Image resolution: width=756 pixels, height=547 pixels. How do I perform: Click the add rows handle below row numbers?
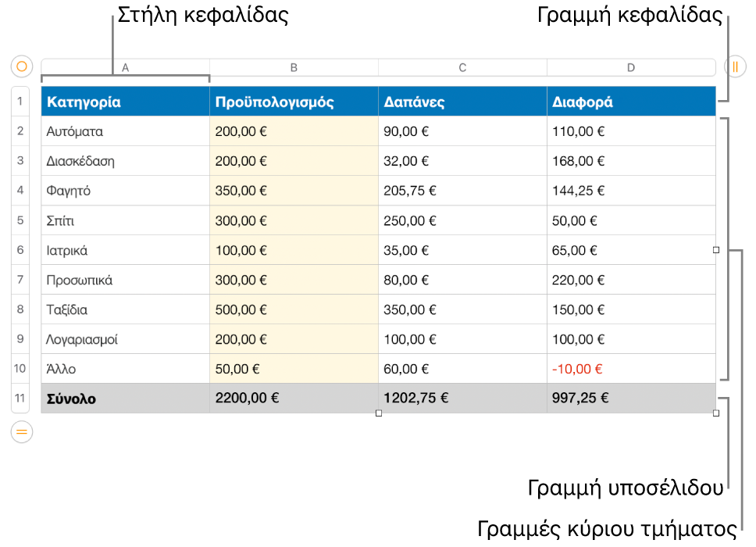22,431
